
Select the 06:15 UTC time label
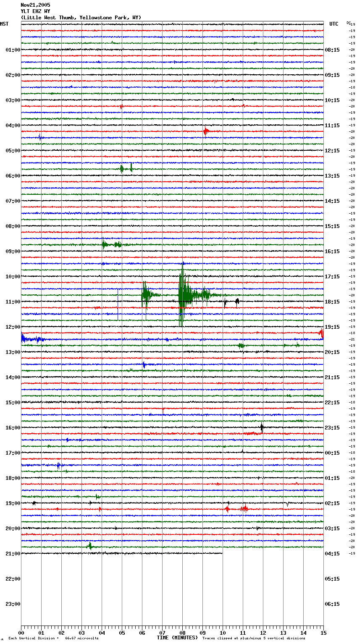(x=332, y=604)
